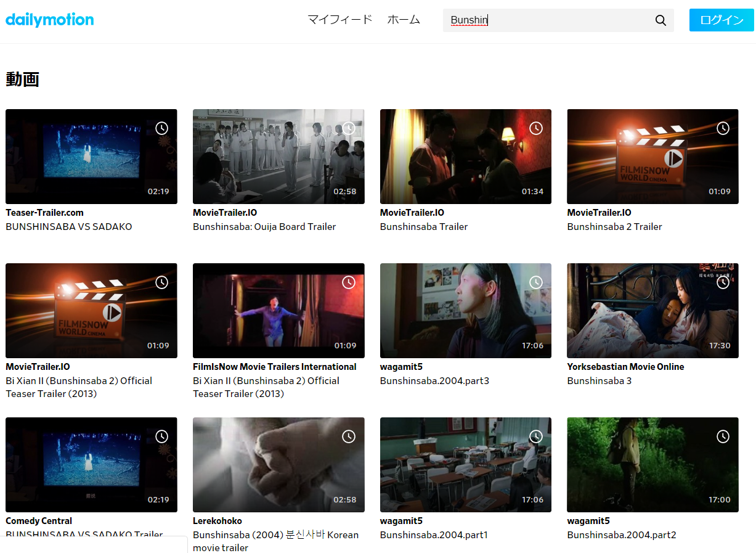Visit MovieTrailer.IO channel above Bunshinsaba 2 Trailer
This screenshot has width=756, height=553.
[x=599, y=213]
